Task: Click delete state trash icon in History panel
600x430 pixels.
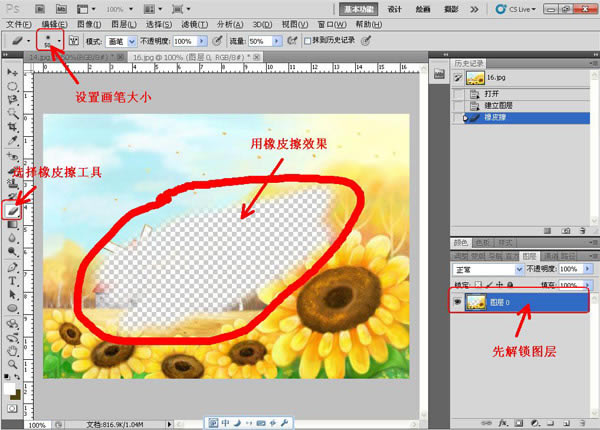Action: tap(582, 231)
